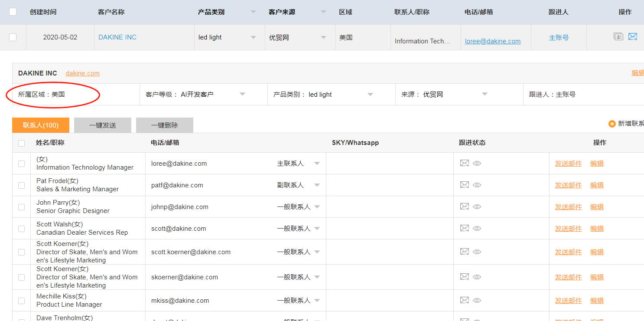This screenshot has width=644, height=321.
Task: Click the 2020-05-02 creation date cell
Action: click(60, 37)
